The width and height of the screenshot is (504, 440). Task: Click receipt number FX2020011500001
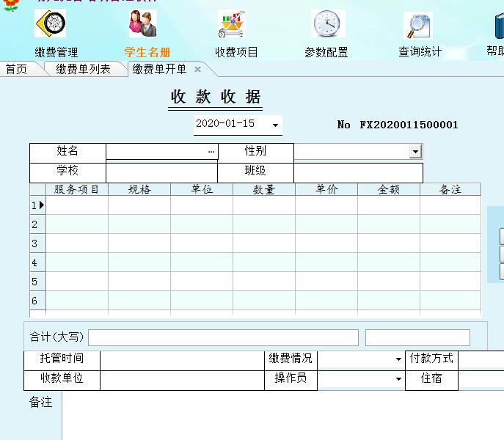click(x=409, y=125)
